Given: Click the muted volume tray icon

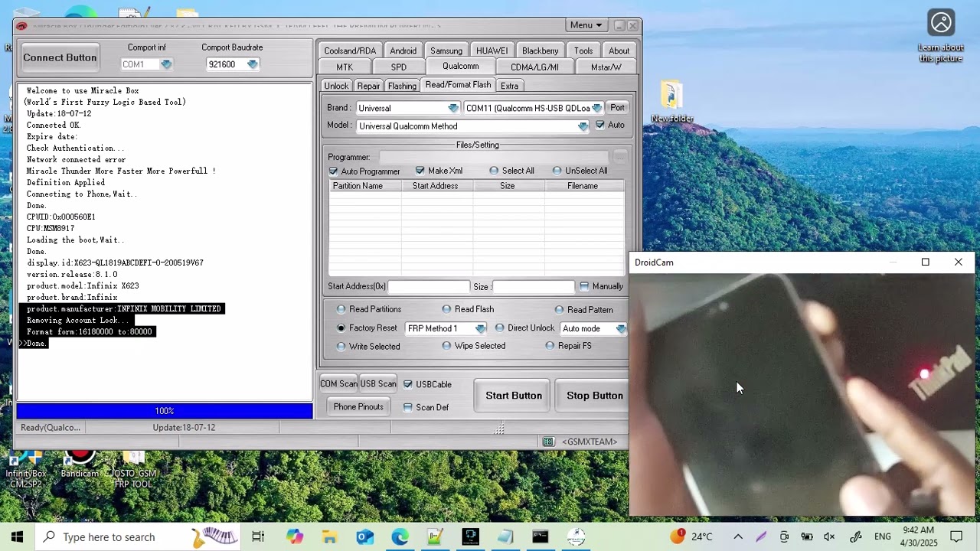Looking at the screenshot, I should tap(829, 536).
